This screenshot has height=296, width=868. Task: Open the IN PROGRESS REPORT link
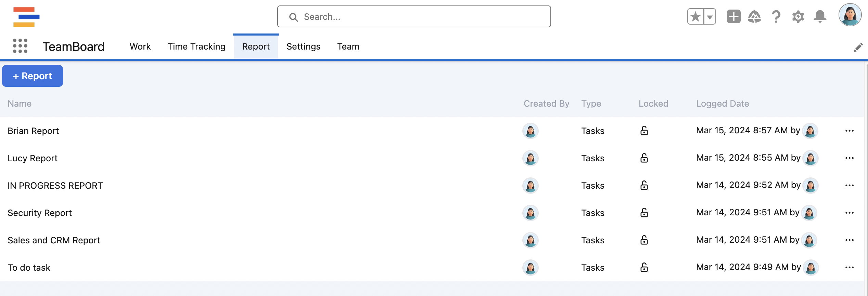coord(55,186)
